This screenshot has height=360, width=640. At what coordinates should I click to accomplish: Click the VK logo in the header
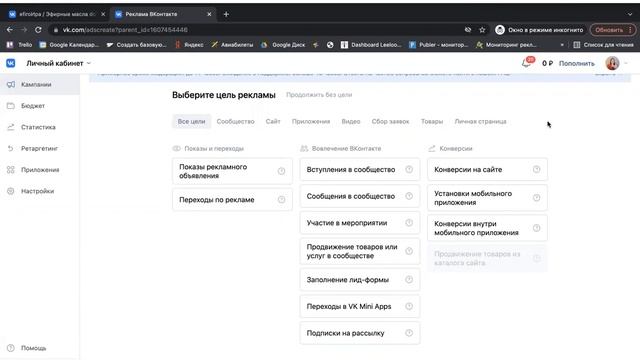(x=11, y=63)
